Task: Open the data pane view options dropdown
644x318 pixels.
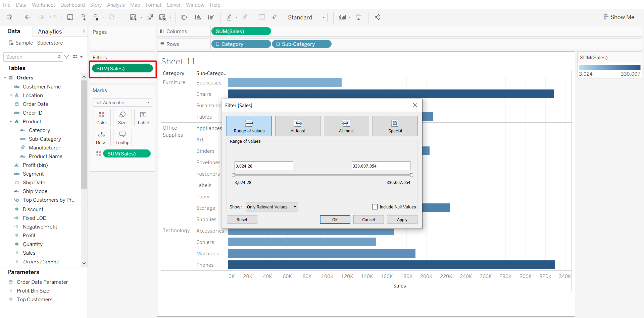Action: tap(78, 57)
